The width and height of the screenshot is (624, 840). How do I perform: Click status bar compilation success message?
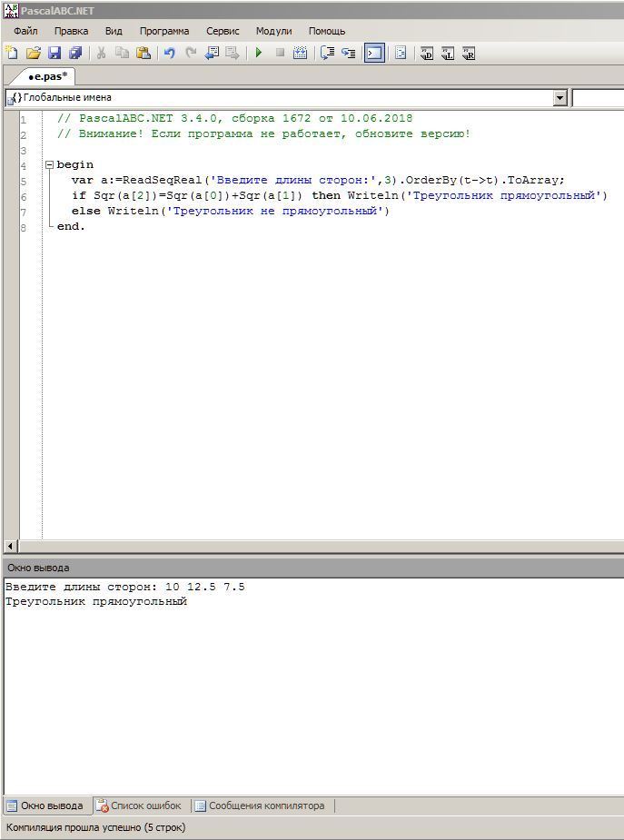click(x=95, y=827)
